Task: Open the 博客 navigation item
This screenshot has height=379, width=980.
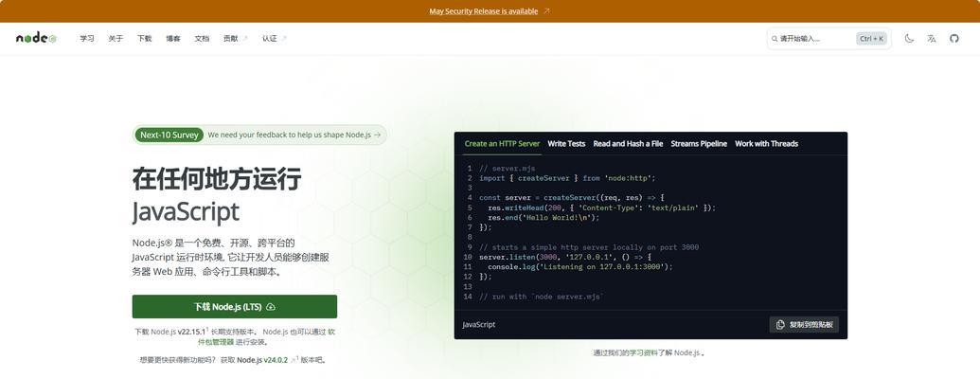Action: (173, 39)
